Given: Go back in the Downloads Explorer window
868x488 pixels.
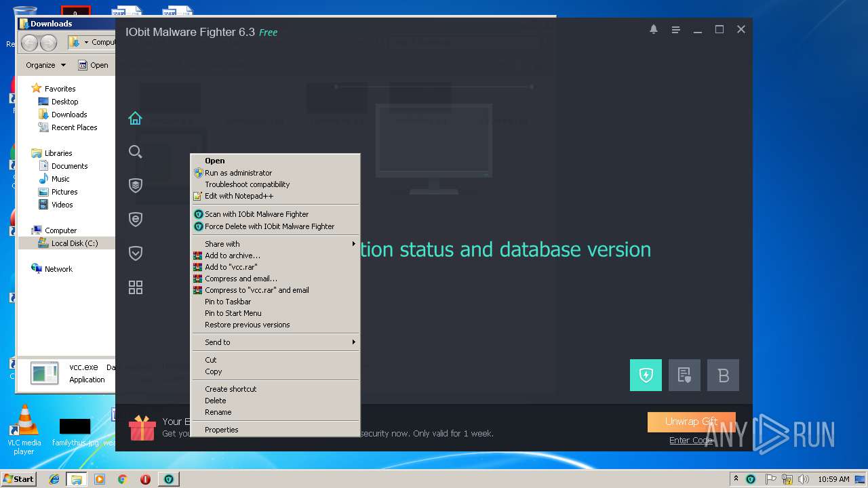Looking at the screenshot, I should pyautogui.click(x=29, y=43).
